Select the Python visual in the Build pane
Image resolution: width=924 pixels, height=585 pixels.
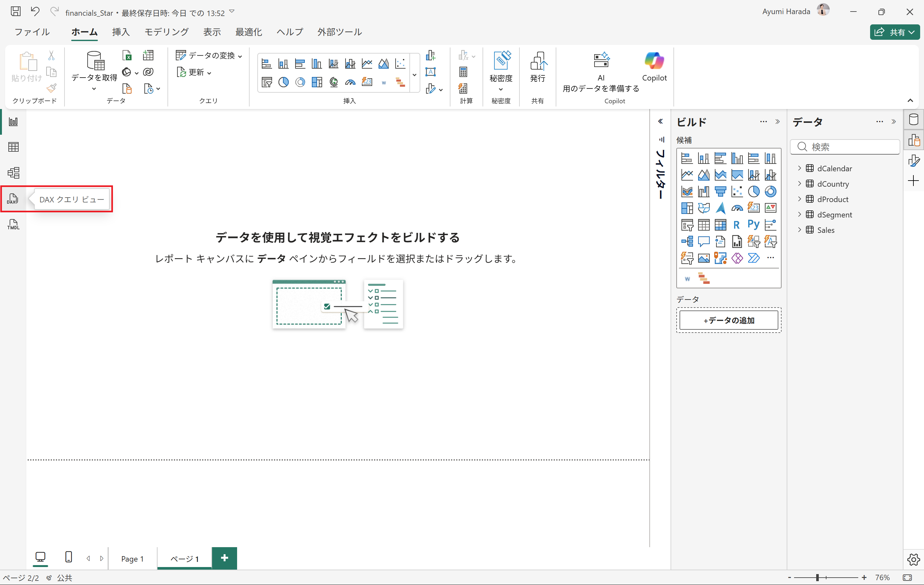753,225
